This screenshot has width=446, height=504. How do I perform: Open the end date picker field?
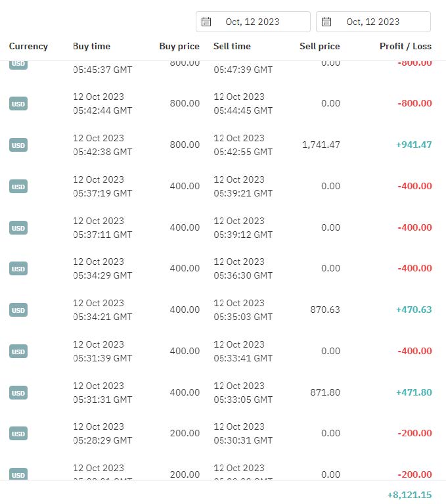click(373, 22)
